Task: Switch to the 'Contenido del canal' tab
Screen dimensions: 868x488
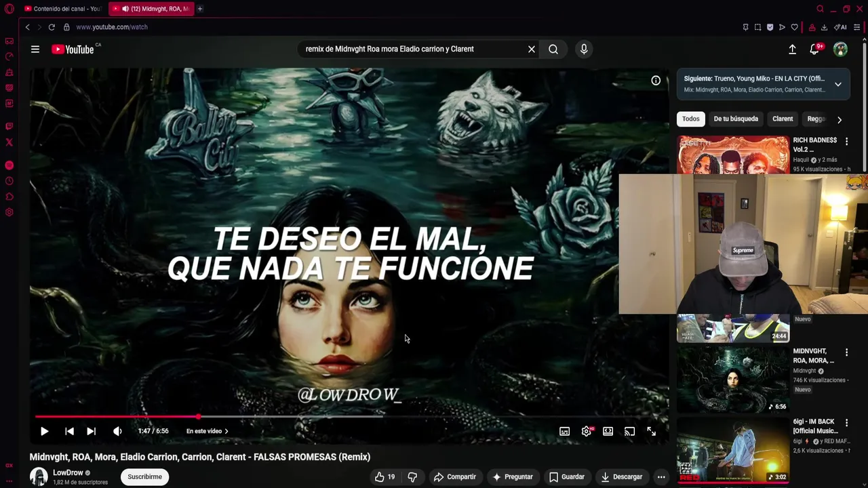Action: point(62,9)
